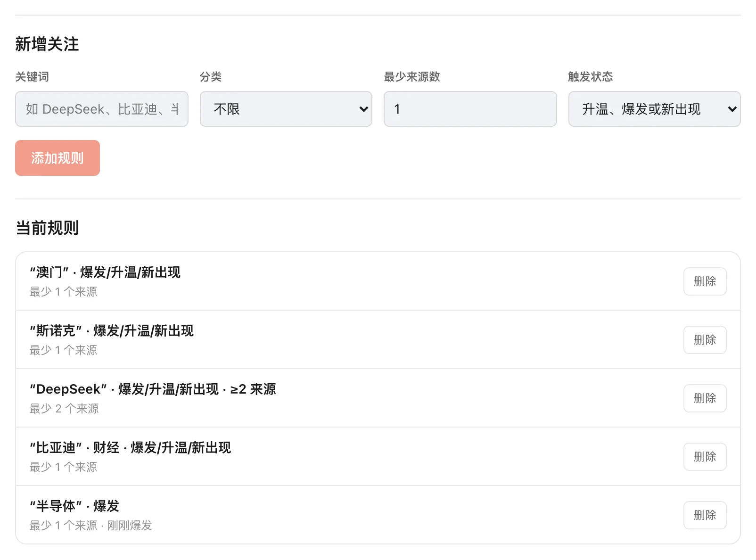Image resolution: width=756 pixels, height=560 pixels.
Task: Delete the “半导体” rule
Action: (705, 515)
